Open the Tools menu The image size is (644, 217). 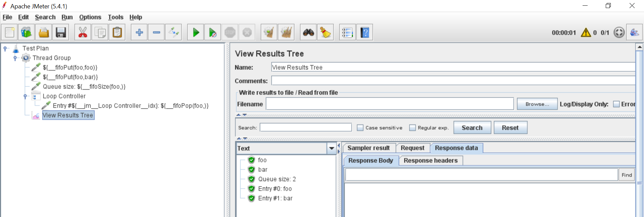(x=115, y=17)
